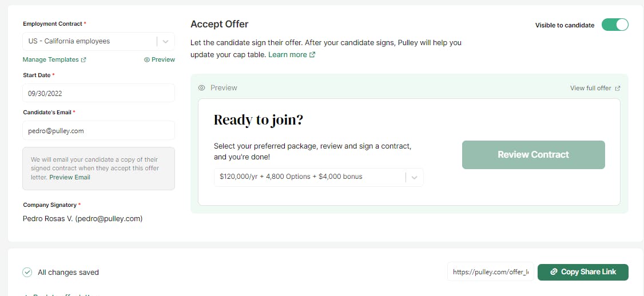Open the compensation package dropdown chevron
This screenshot has height=296, width=644.
point(415,177)
